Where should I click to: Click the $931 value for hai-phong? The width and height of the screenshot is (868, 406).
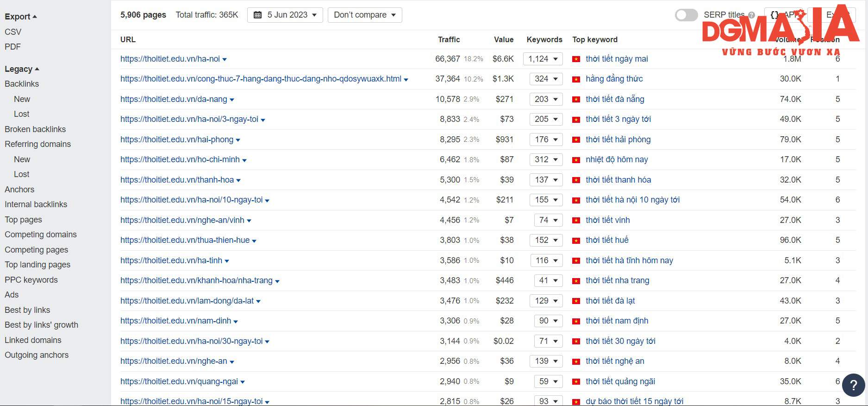[505, 140]
